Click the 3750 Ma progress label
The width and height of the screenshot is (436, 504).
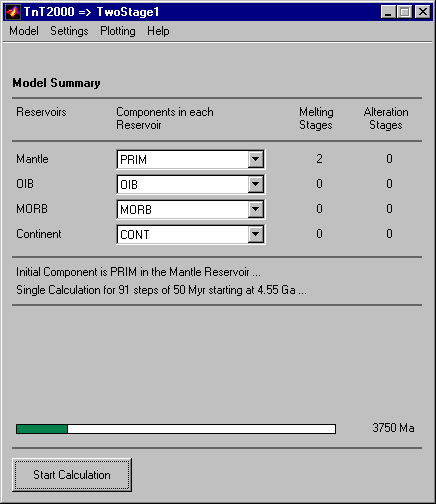point(393,428)
